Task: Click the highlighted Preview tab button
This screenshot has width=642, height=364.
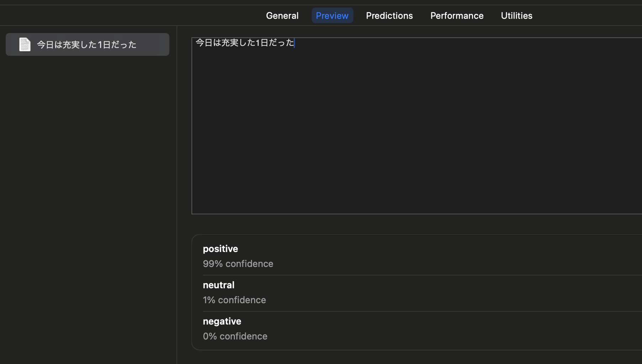Action: (332, 15)
